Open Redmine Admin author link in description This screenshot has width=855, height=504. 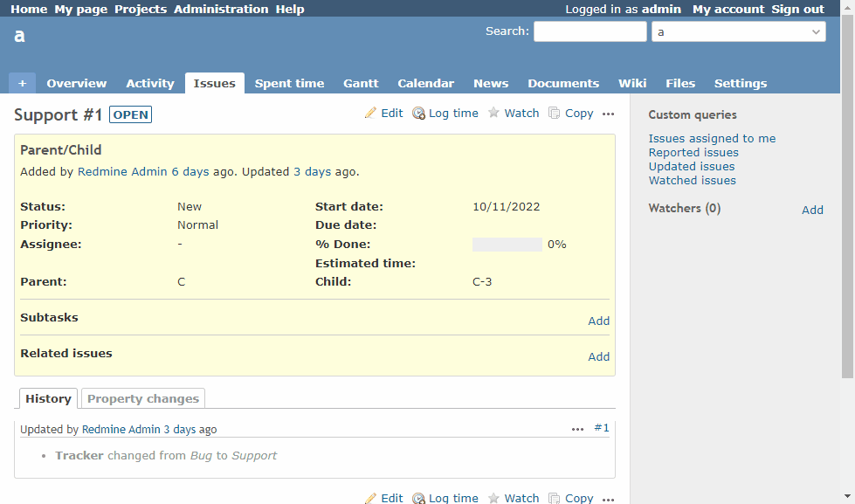point(122,171)
